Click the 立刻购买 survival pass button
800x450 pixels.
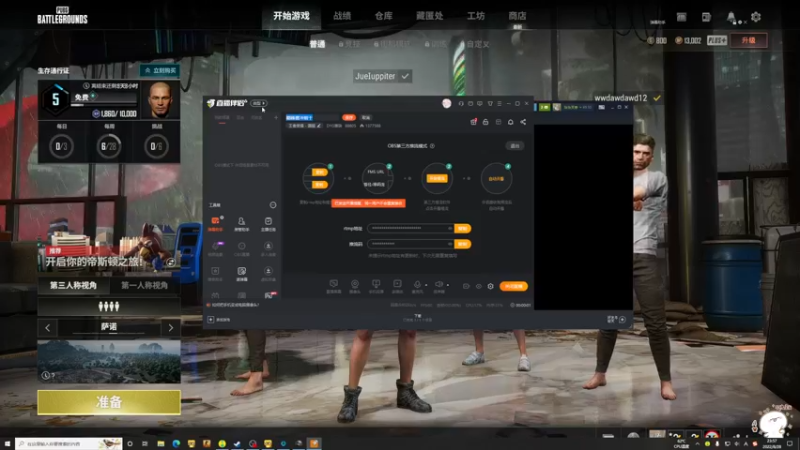tap(160, 70)
